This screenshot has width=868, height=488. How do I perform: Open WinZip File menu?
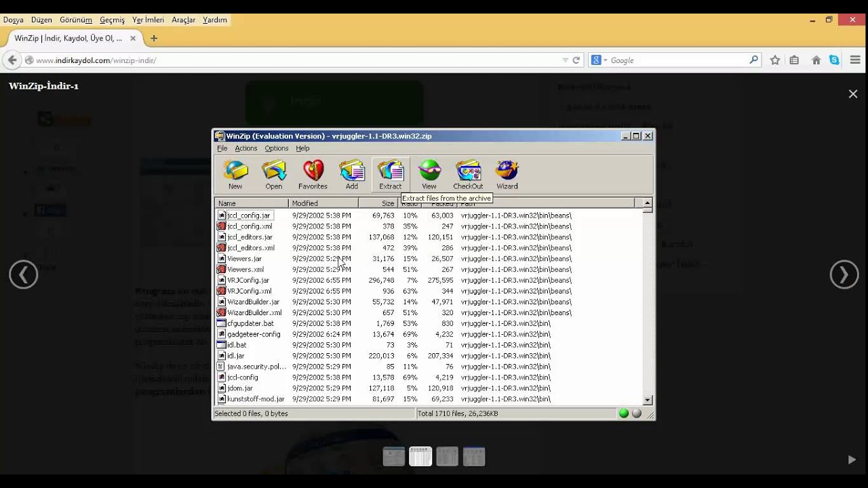tap(222, 148)
